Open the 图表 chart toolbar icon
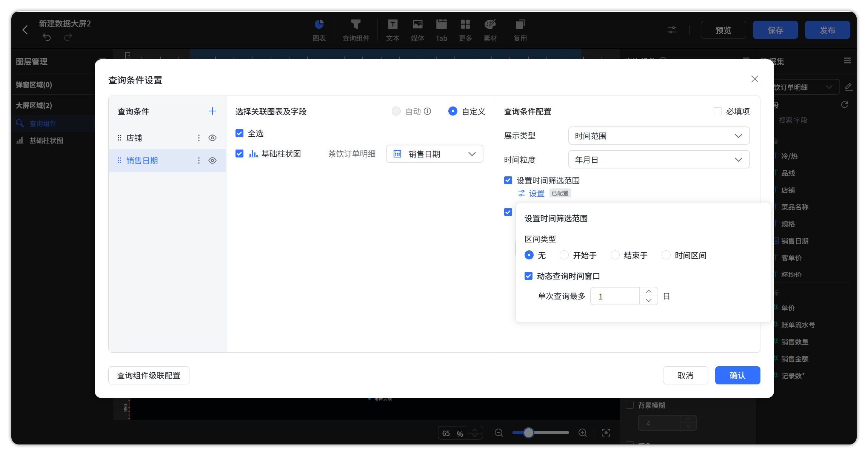This screenshot has width=868, height=452. (319, 30)
